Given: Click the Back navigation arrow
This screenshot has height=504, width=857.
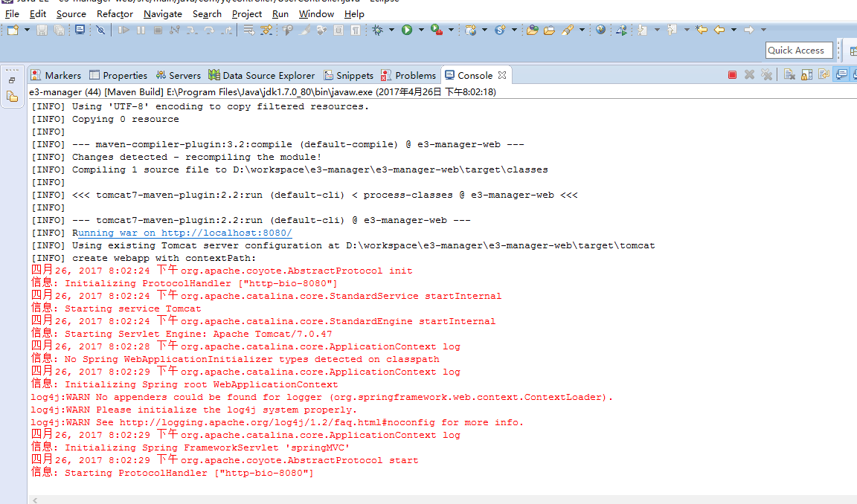Looking at the screenshot, I should [x=719, y=30].
